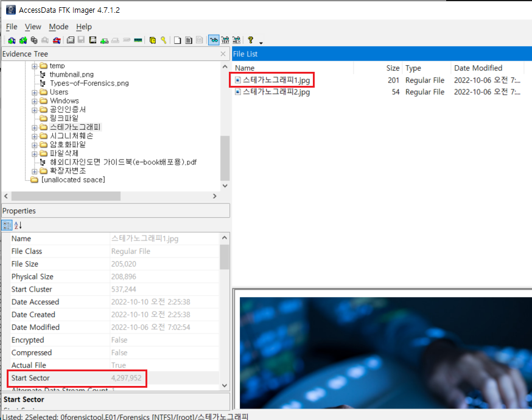Open the Help menu
Image resolution: width=532 pixels, height=420 pixels.
(x=84, y=27)
